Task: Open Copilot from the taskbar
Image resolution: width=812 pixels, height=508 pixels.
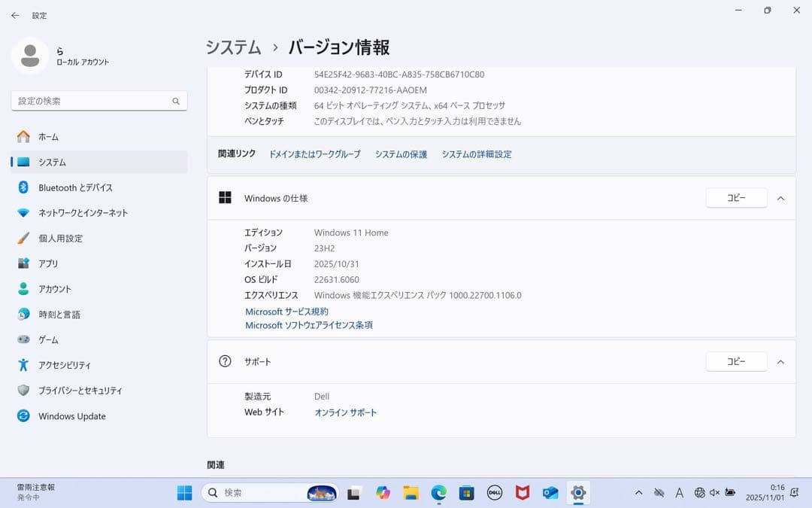Action: pyautogui.click(x=383, y=493)
